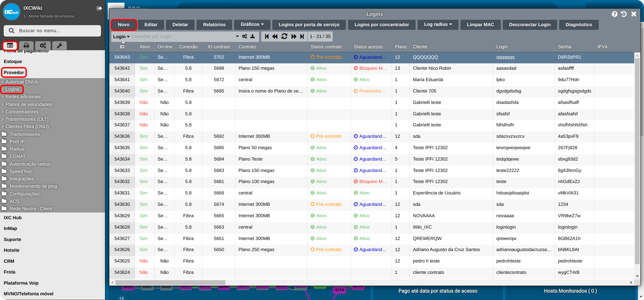Click the IXC Soft logo
644x300 pixels.
click(11, 12)
